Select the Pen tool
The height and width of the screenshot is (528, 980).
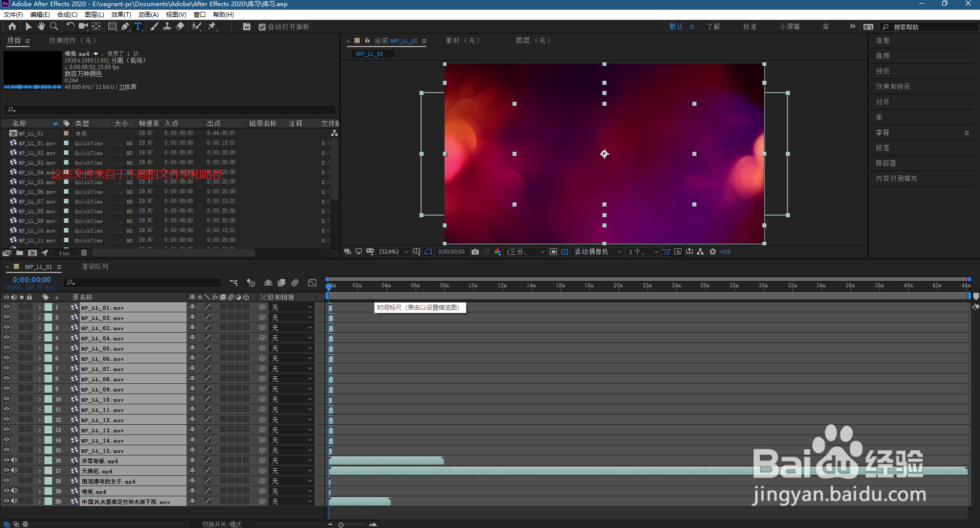[x=125, y=27]
